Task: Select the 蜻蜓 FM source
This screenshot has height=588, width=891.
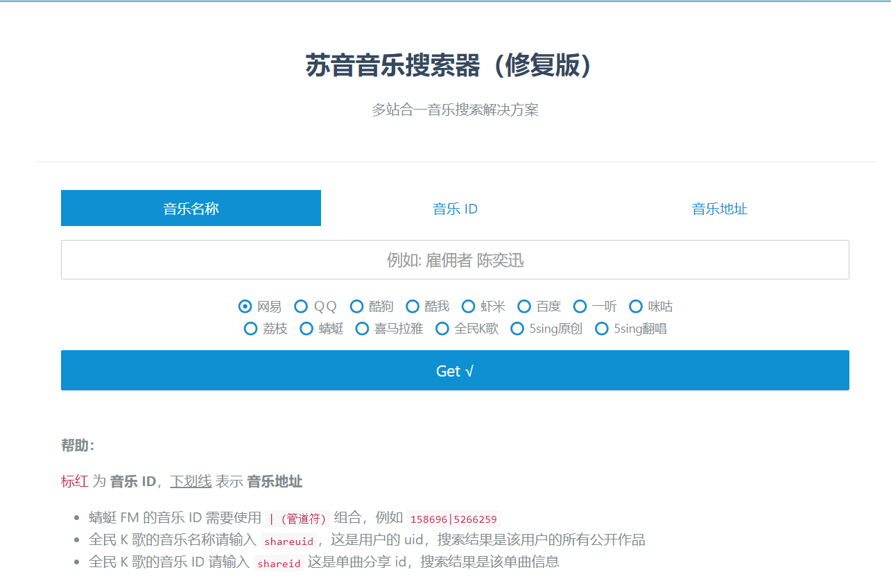Action: click(306, 329)
